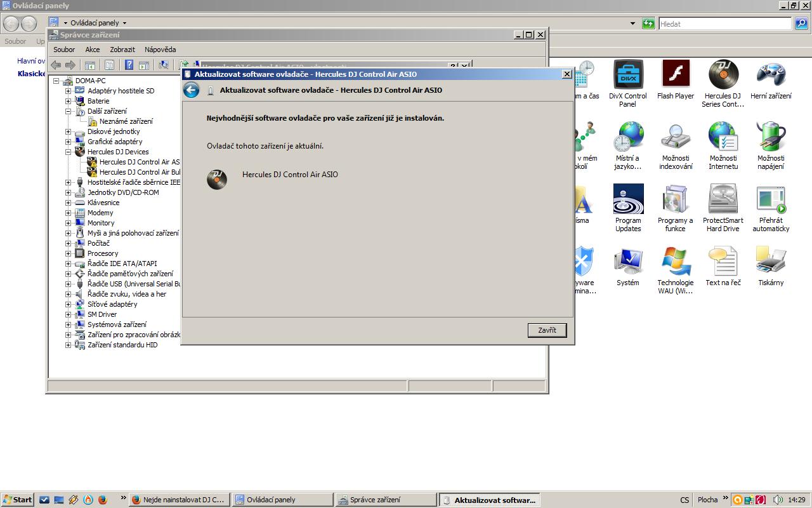
Task: Expand the Baterie node
Action: (x=69, y=101)
